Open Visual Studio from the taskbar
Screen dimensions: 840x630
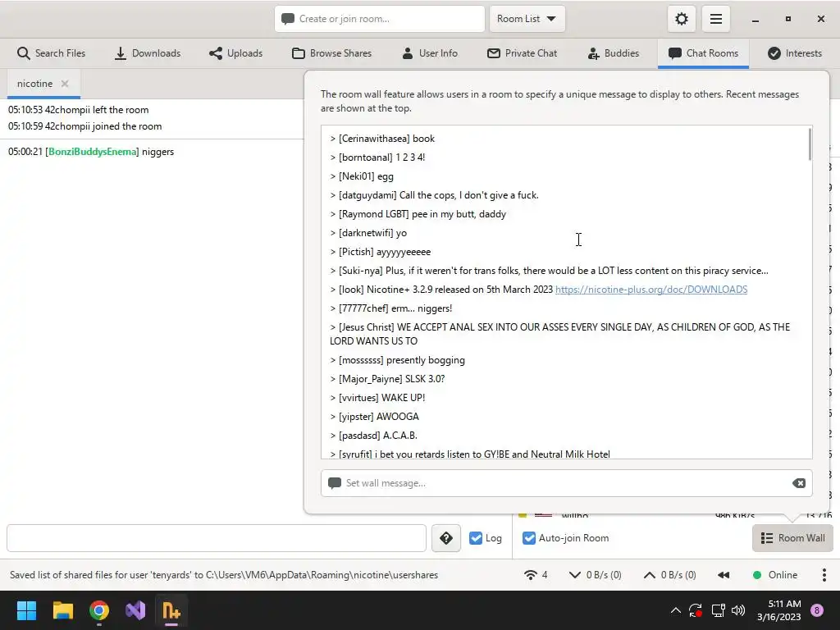pyautogui.click(x=135, y=610)
